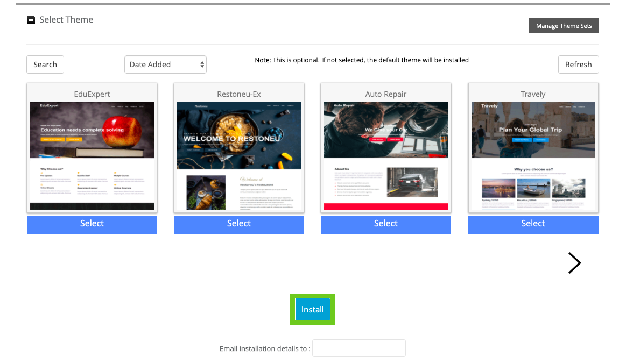Screen dimensions: 626x364
Task: Click the Search button
Action: pos(45,65)
